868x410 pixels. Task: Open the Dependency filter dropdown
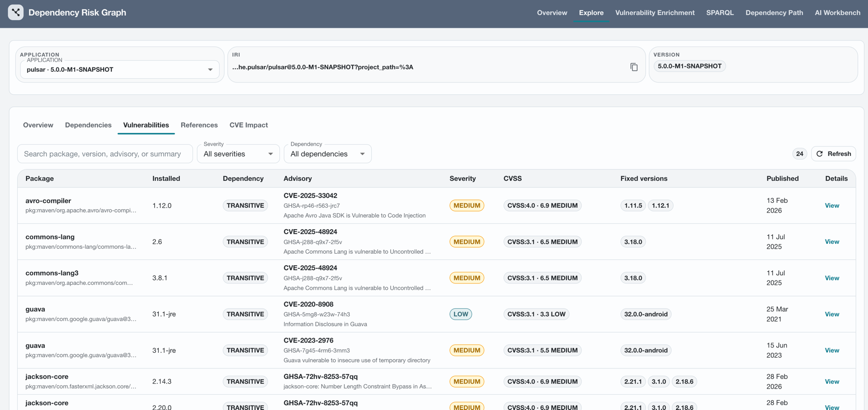(x=327, y=154)
